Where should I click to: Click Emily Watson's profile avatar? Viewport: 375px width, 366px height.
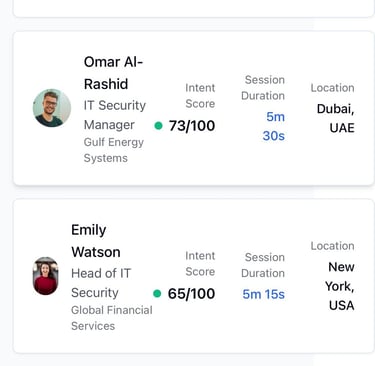[46, 276]
